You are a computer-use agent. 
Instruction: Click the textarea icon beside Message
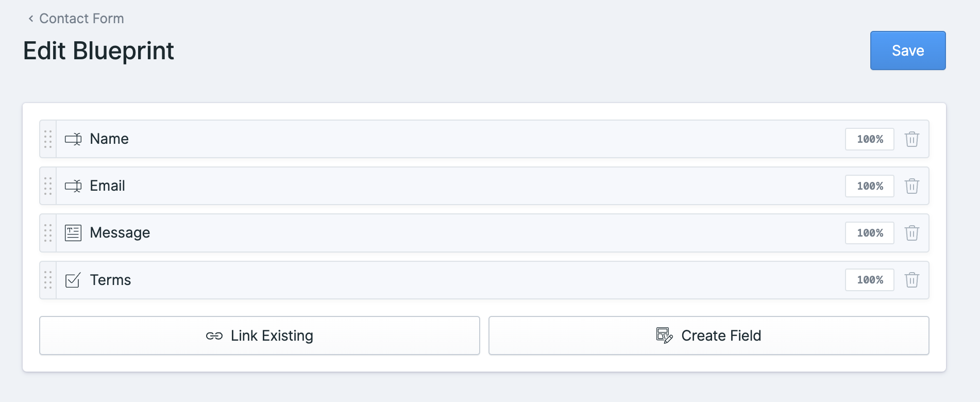point(73,232)
